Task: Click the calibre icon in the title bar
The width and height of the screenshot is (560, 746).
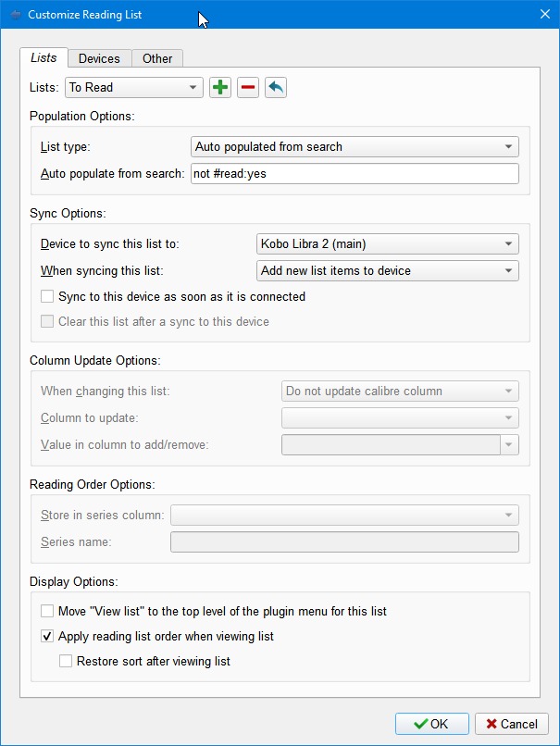Action: pos(15,15)
